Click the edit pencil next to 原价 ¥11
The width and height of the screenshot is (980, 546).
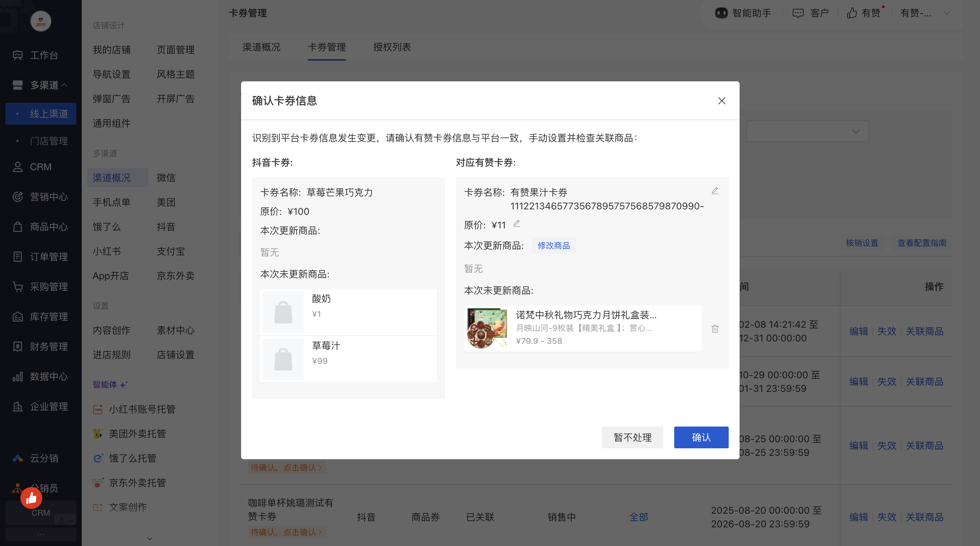516,224
